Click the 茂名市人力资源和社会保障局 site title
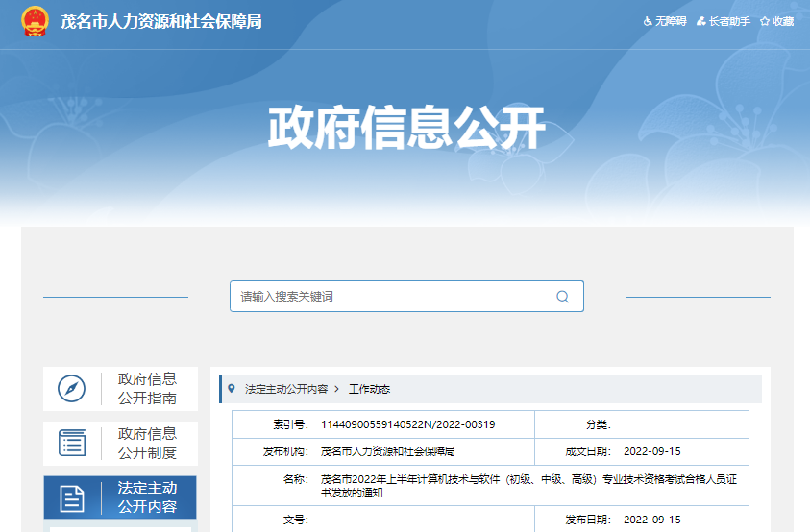810x532 pixels. tap(161, 21)
